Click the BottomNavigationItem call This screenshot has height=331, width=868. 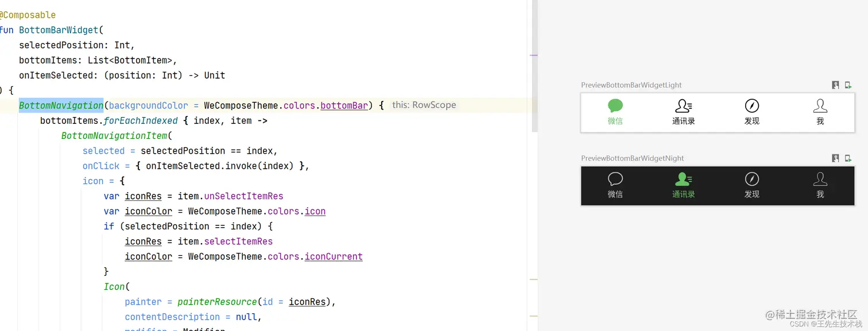pos(114,136)
